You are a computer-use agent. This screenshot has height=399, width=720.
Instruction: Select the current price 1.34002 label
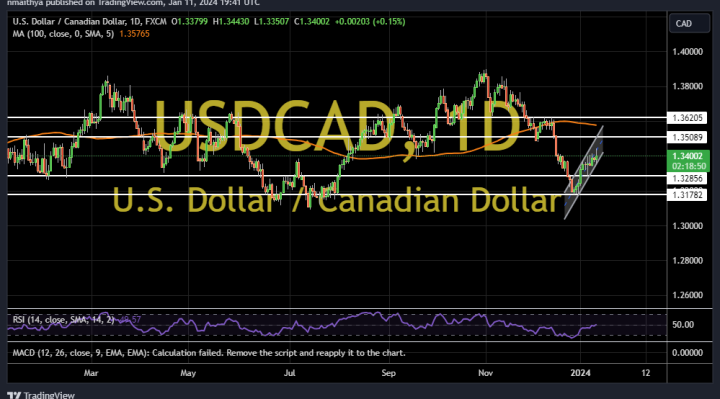click(687, 156)
